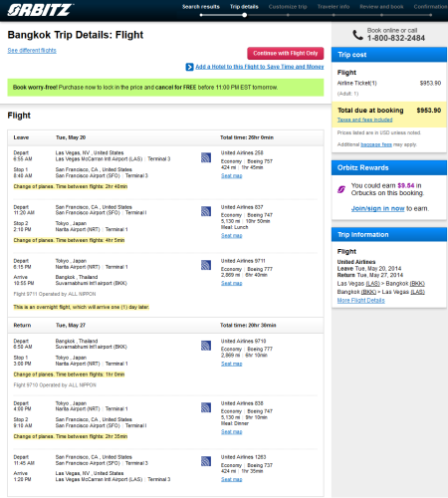
Task: Open See different flights link
Action: pos(32,51)
